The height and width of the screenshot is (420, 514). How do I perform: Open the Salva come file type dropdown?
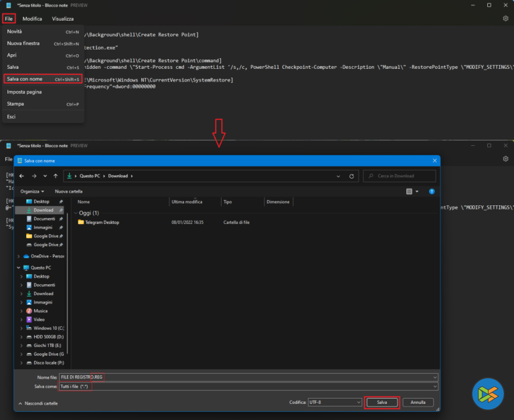pyautogui.click(x=246, y=387)
